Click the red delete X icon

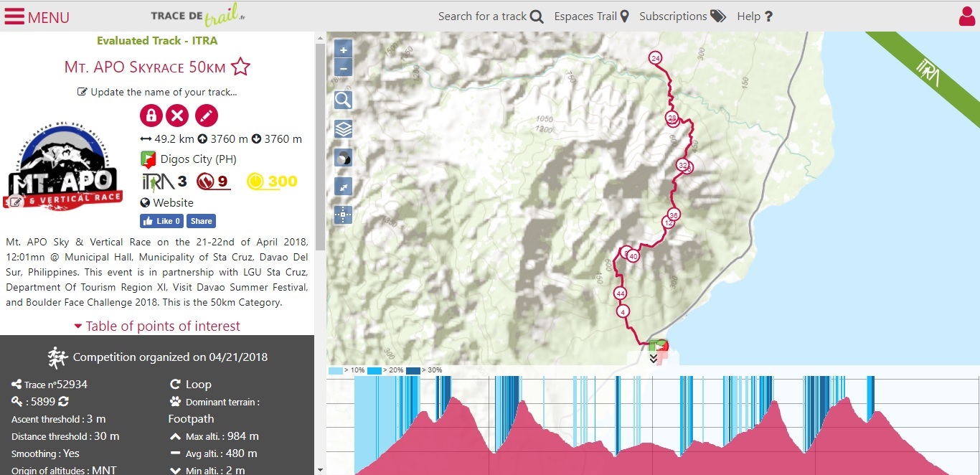(x=177, y=116)
